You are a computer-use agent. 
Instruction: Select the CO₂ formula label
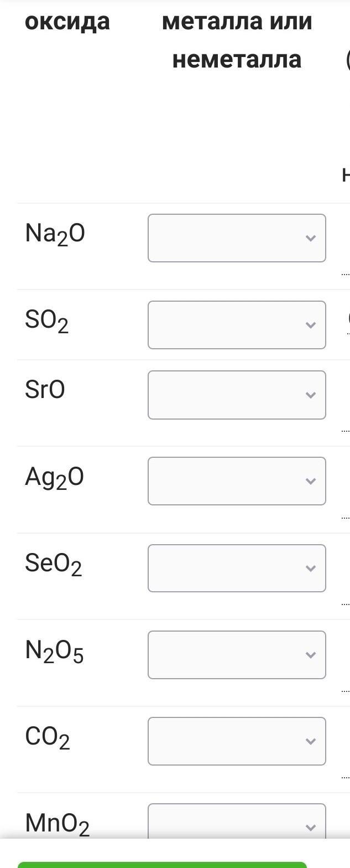pos(48,737)
